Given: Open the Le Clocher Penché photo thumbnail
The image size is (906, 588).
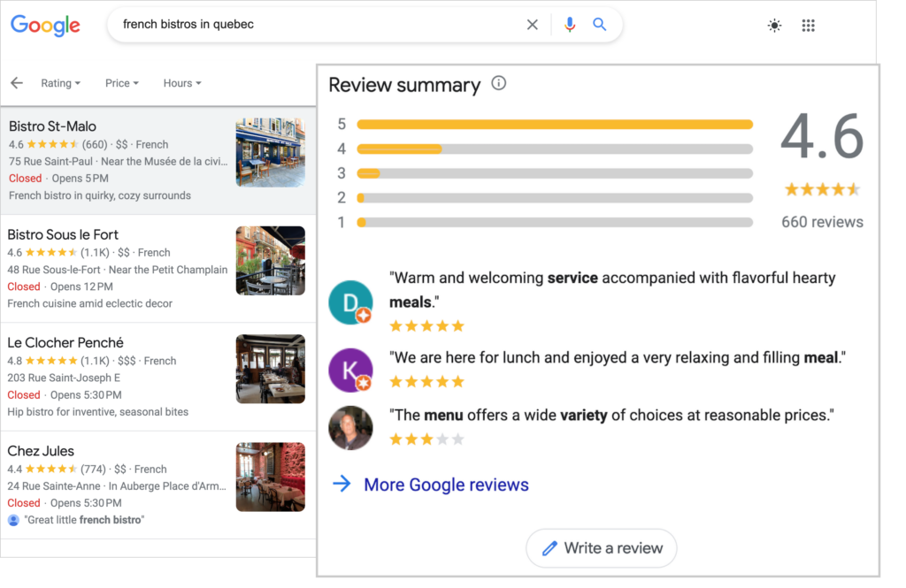Looking at the screenshot, I should [271, 369].
